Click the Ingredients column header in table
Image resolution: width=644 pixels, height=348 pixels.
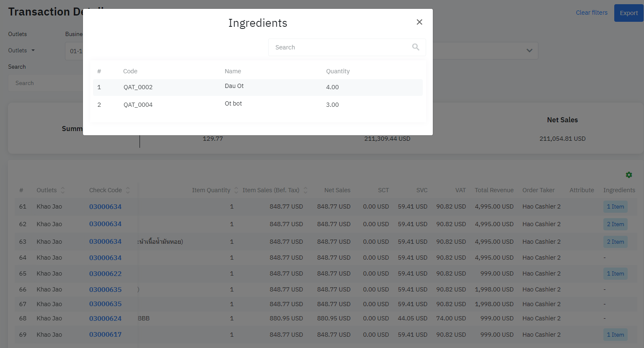click(x=619, y=190)
